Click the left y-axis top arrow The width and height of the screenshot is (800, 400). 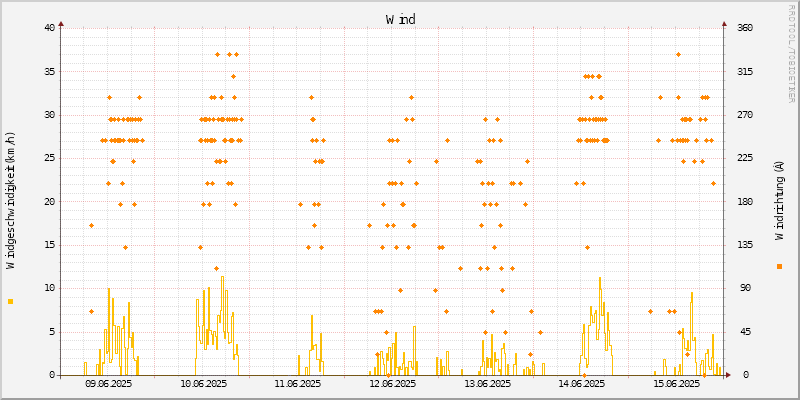(x=61, y=23)
